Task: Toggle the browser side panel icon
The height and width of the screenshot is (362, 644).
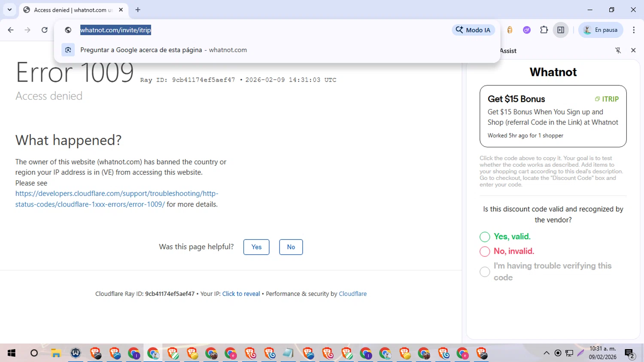Action: (561, 30)
